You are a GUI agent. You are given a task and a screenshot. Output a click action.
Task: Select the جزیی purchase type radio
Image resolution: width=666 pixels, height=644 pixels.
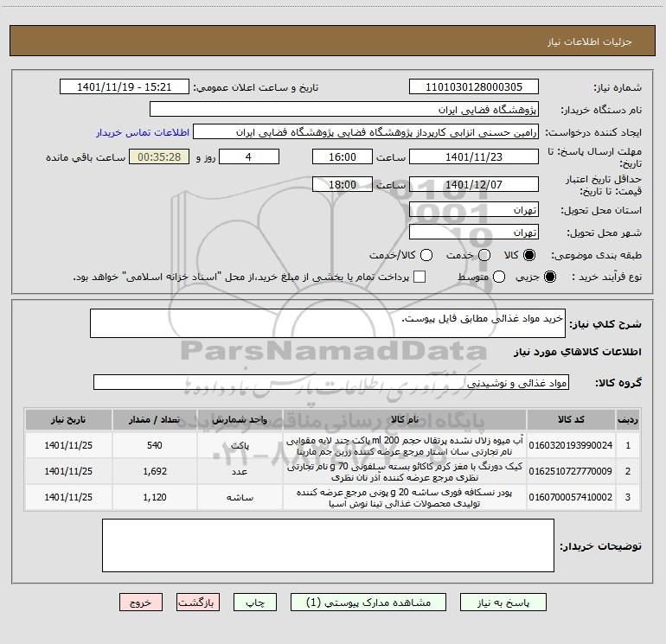(x=550, y=277)
